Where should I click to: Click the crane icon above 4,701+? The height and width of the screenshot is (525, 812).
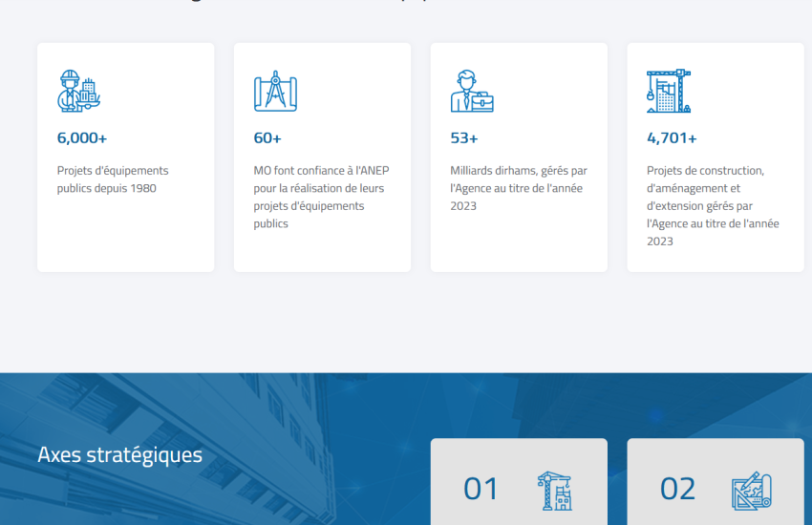(669, 92)
